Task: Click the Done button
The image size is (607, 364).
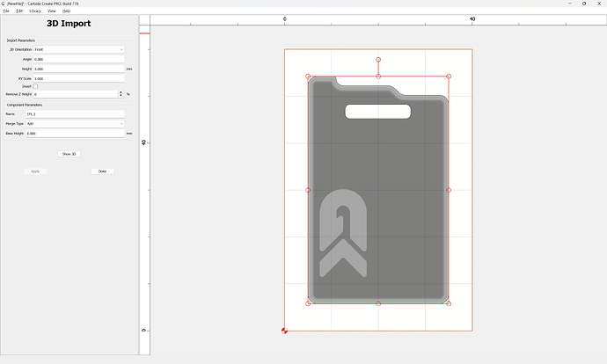Action: pos(102,171)
